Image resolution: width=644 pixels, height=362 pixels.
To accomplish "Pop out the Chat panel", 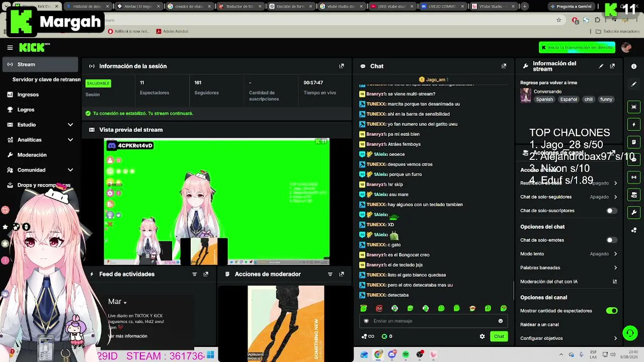I will [x=504, y=66].
